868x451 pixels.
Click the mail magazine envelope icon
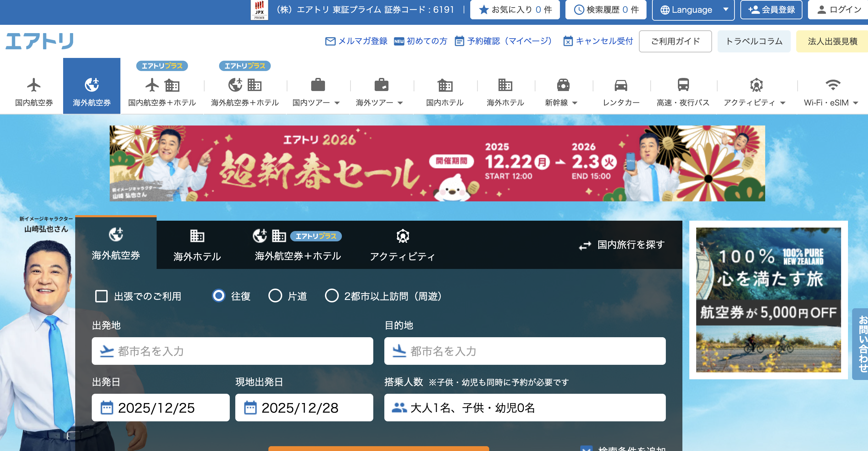(x=330, y=41)
